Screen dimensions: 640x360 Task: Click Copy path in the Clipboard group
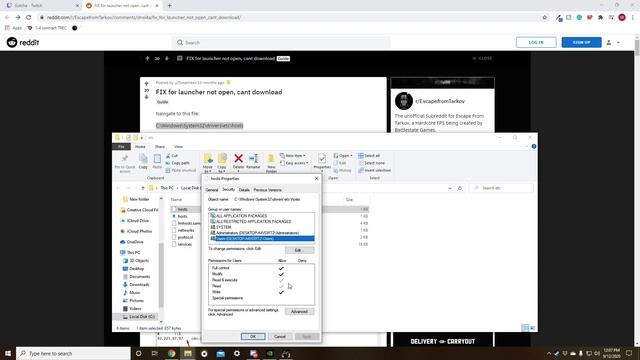pyautogui.click(x=178, y=163)
